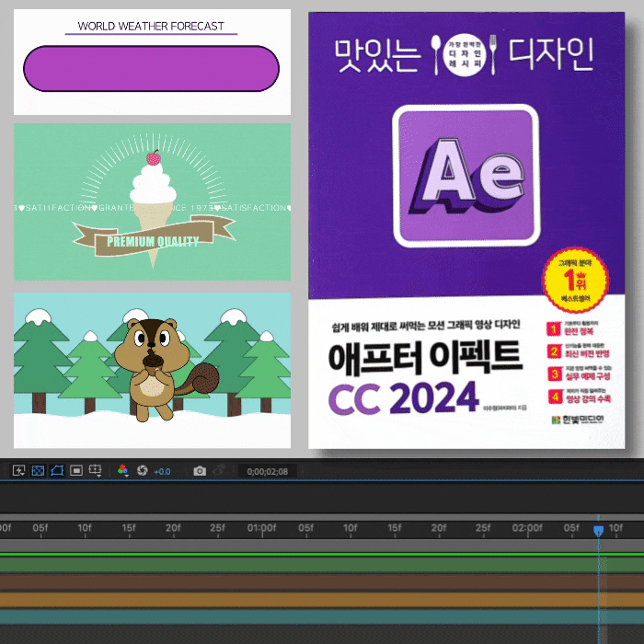This screenshot has height=644, width=644.
Task: Click the Ae logo on book cover
Action: click(x=466, y=176)
